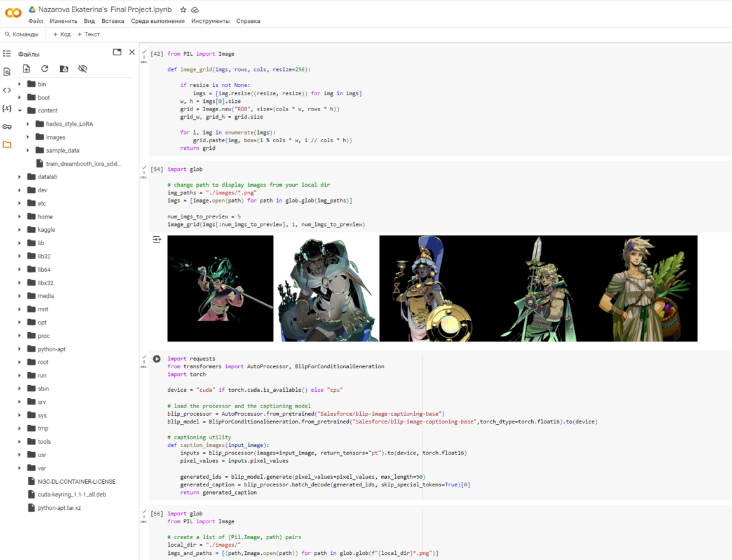Expand the images folder arrow
732x560 pixels.
28,137
